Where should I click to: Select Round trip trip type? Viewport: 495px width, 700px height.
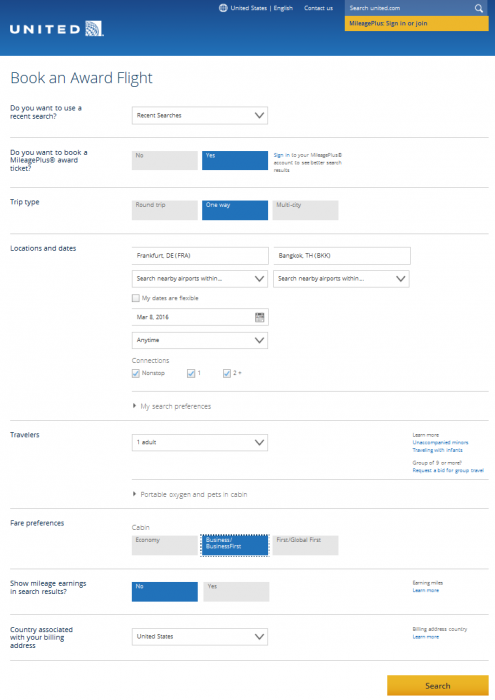165,210
